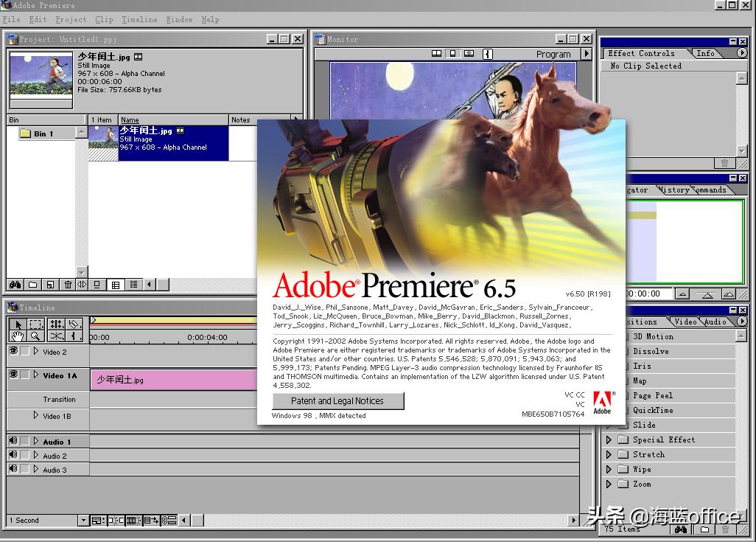756x542 pixels.
Task: Expand the Audio 1 track triangle
Action: (35, 441)
